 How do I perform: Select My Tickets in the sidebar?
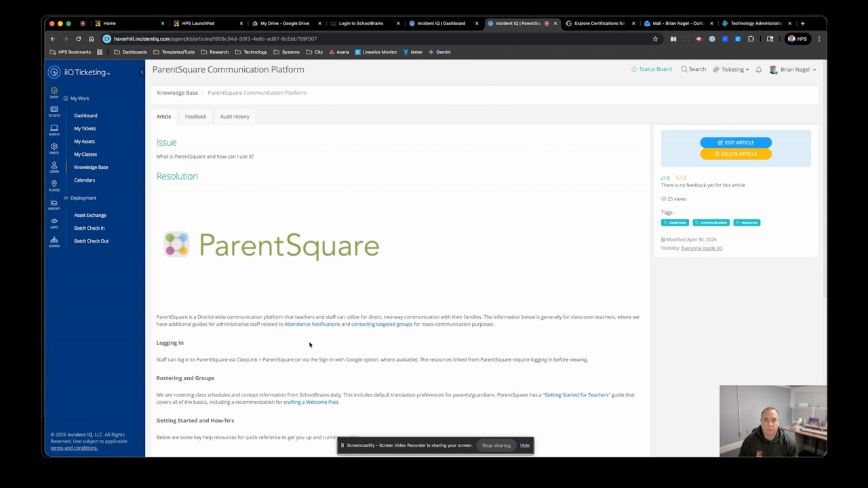(85, 129)
